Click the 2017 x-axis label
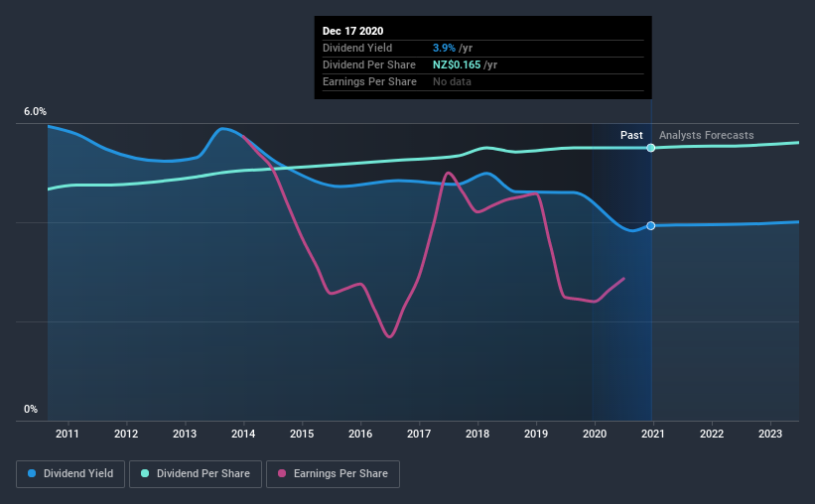Viewport: 815px width, 504px height. pyautogui.click(x=419, y=434)
